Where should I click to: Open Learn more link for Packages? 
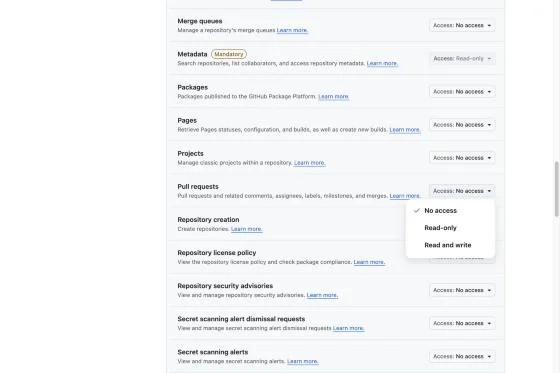coord(334,96)
